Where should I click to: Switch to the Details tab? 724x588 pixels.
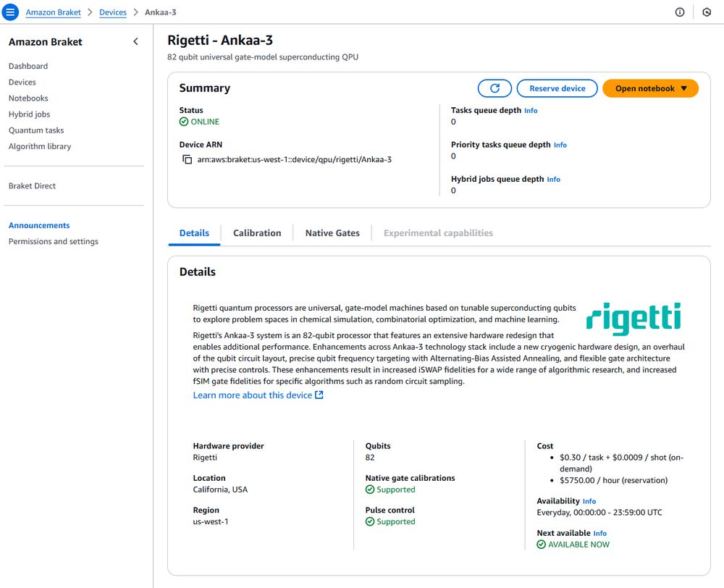tap(194, 233)
